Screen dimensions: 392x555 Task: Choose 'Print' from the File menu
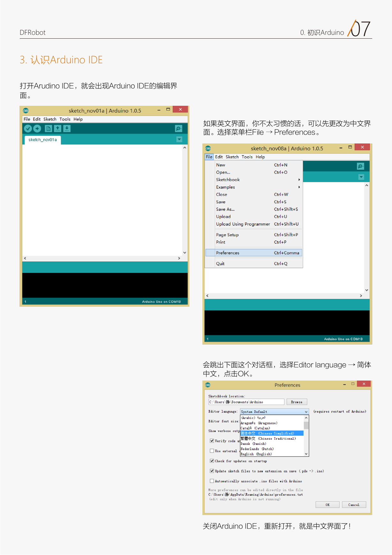[x=254, y=242]
